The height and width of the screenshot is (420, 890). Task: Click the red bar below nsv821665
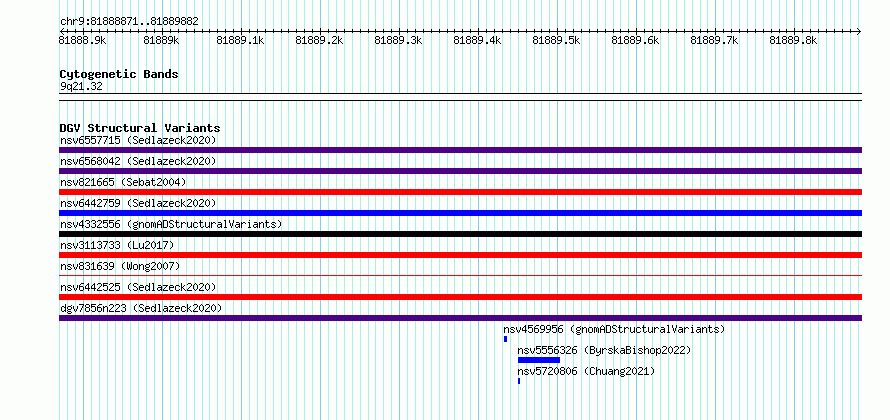point(460,192)
